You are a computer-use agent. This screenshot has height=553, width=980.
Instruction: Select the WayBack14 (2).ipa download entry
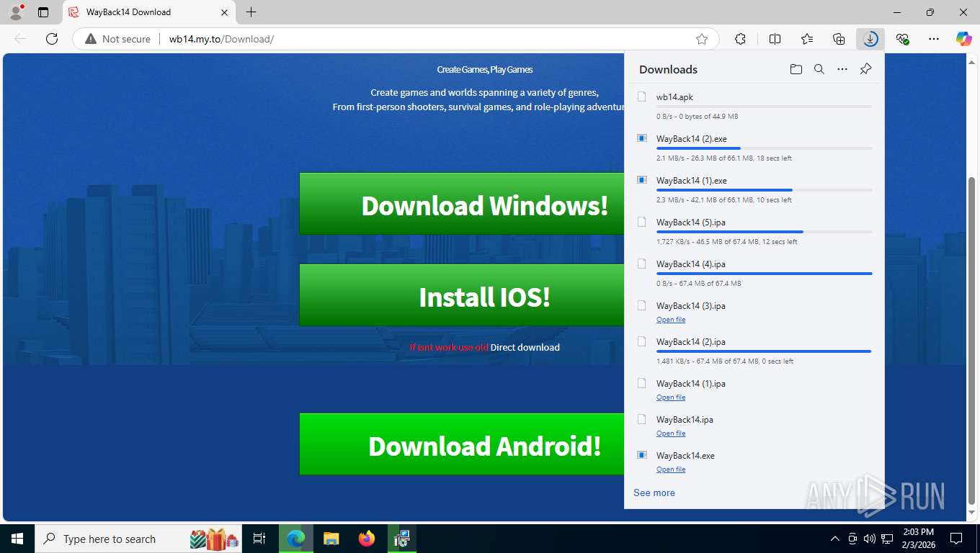(753, 350)
